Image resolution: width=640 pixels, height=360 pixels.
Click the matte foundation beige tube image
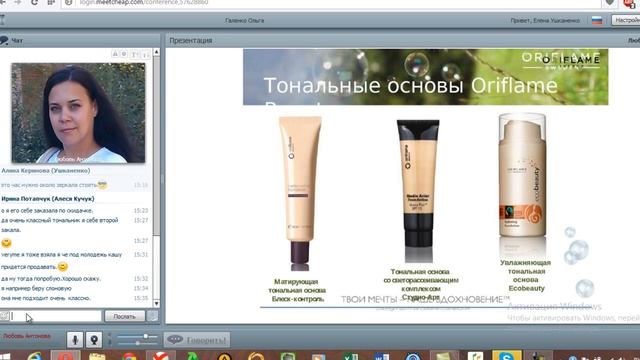click(300, 193)
